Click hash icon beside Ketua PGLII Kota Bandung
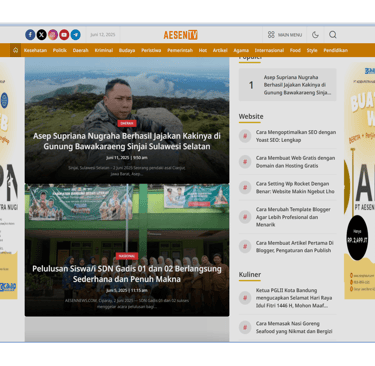Viewport: 375px width, 366px height. pos(245,298)
